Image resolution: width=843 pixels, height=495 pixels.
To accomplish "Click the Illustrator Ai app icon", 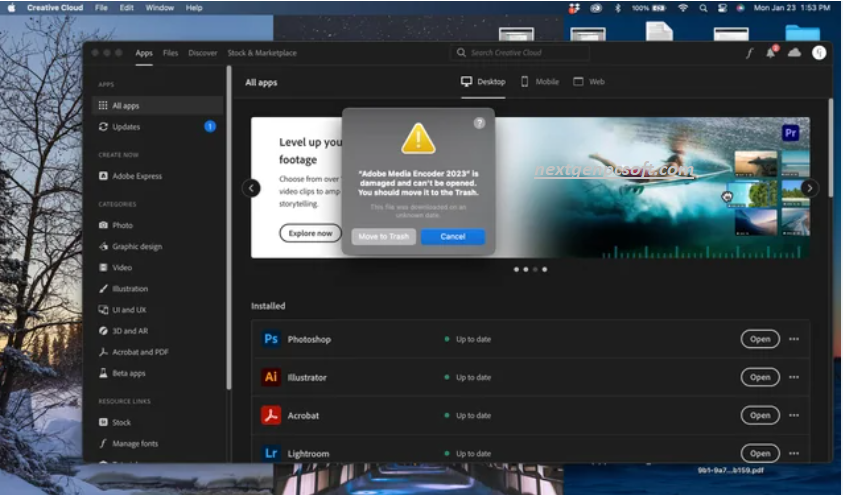I will coord(271,377).
